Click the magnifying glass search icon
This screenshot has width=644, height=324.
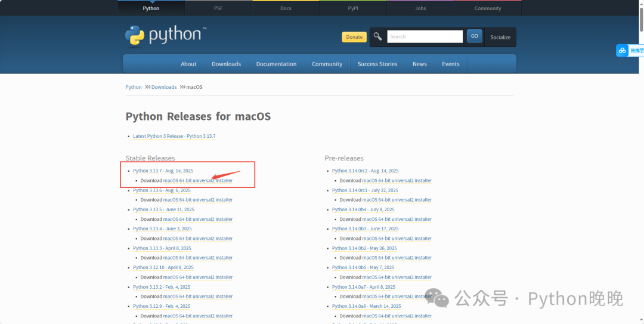coord(378,36)
